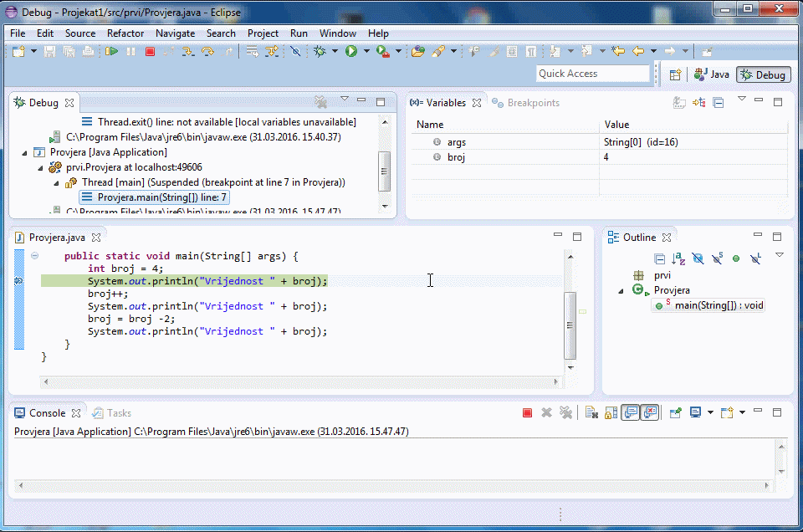The height and width of the screenshot is (532, 803).
Task: Click the Step Into icon
Action: click(187, 52)
